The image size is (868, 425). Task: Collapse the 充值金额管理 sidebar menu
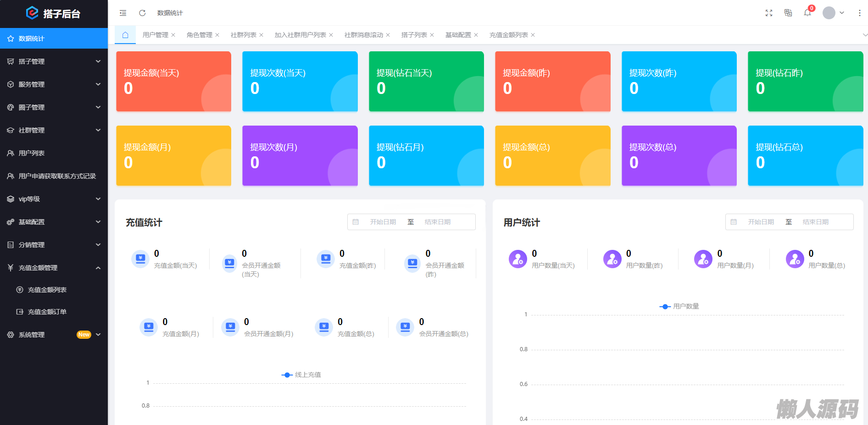[x=54, y=268]
